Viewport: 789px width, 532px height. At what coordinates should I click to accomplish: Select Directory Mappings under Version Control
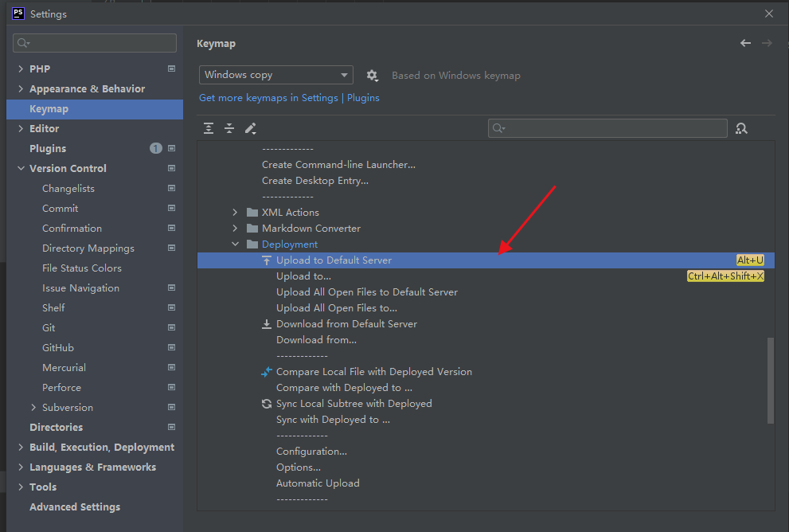coord(88,248)
